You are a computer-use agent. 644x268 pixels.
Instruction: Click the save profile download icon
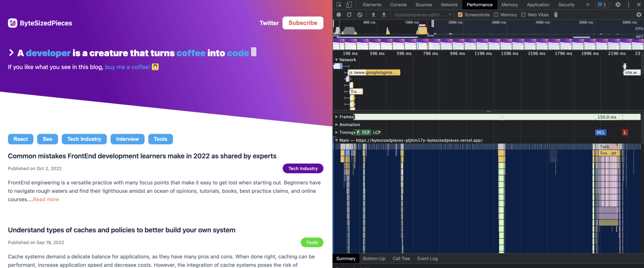384,15
